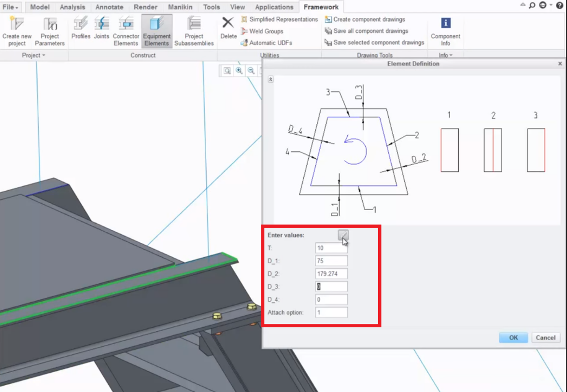The height and width of the screenshot is (392, 567).
Task: Collapse the element diagram preview chevron
Action: pyautogui.click(x=270, y=79)
